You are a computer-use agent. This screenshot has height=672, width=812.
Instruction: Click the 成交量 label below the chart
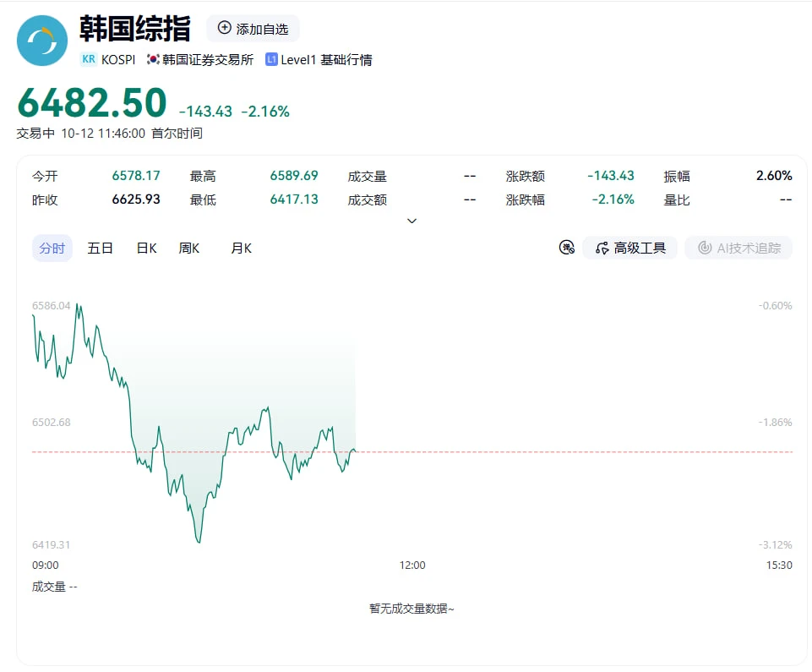pyautogui.click(x=49, y=587)
